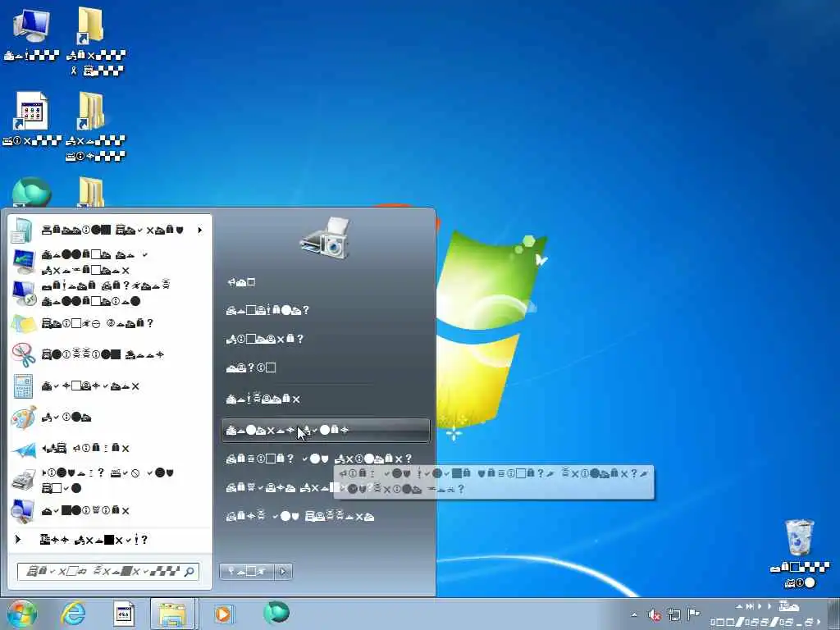Viewport: 840px width, 630px height.
Task: Select the Recycle Bin desktop icon
Action: (x=800, y=553)
